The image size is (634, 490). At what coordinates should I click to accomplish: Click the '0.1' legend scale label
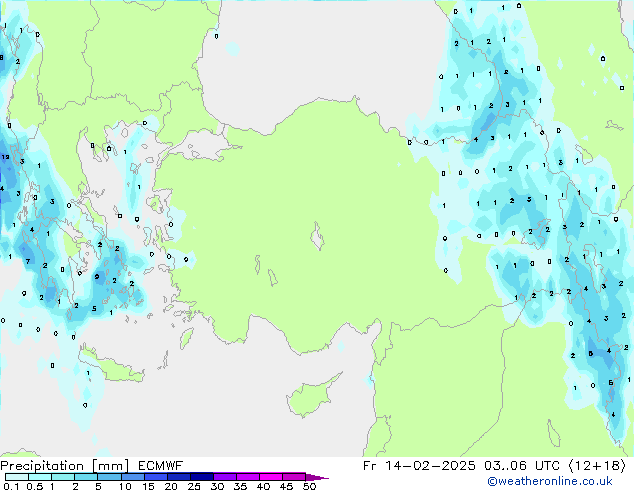[11, 486]
